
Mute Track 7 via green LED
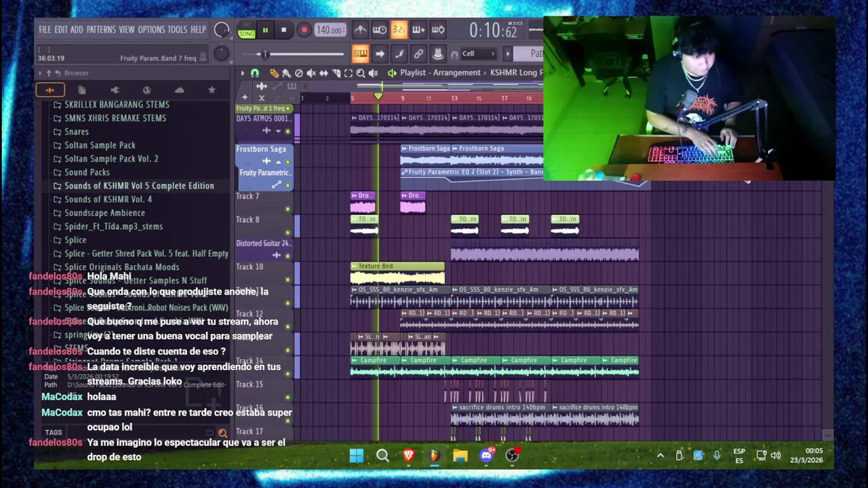[288, 209]
